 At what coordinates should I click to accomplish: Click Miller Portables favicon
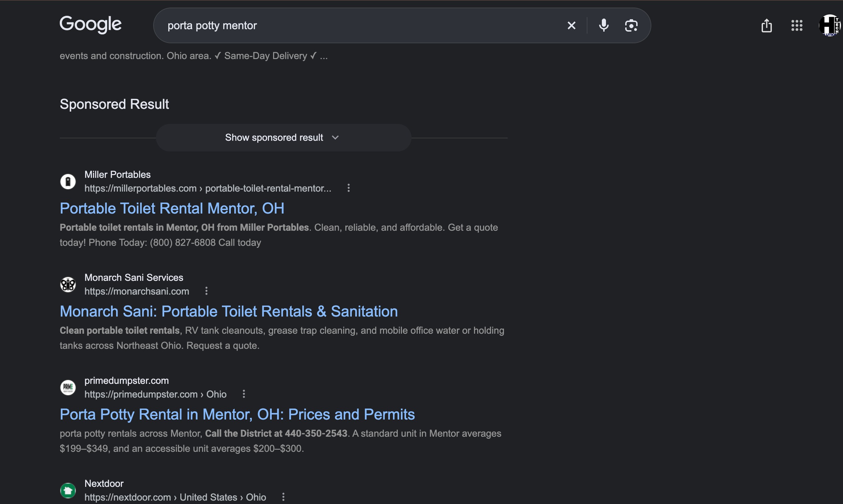[x=68, y=181]
